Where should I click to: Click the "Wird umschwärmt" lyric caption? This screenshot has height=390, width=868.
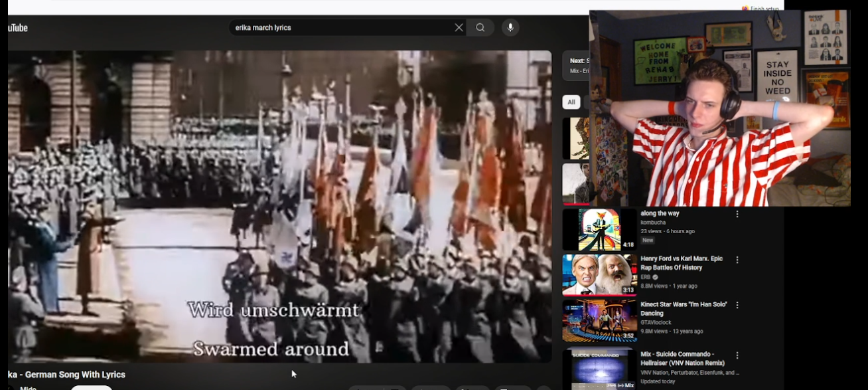(x=273, y=310)
